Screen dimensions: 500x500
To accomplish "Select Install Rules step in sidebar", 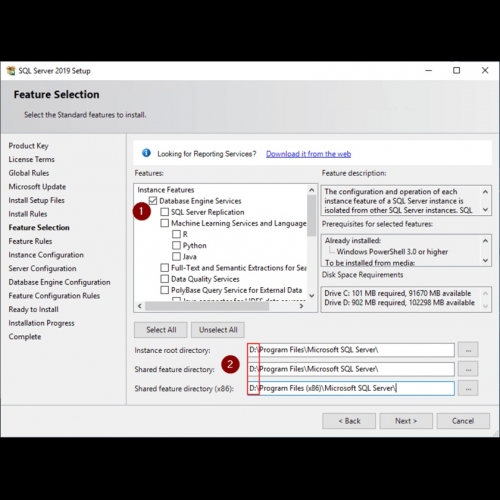I will [28, 214].
